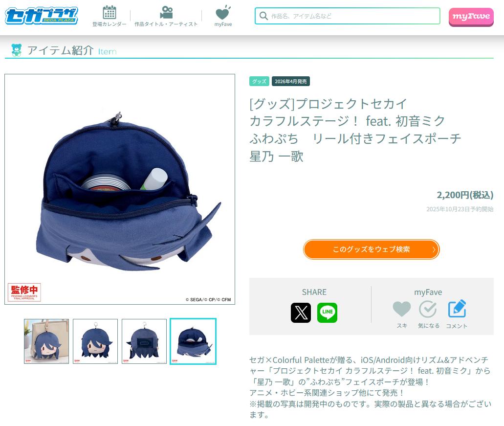Click the main product image
The width and height of the screenshot is (504, 426).
click(x=120, y=189)
